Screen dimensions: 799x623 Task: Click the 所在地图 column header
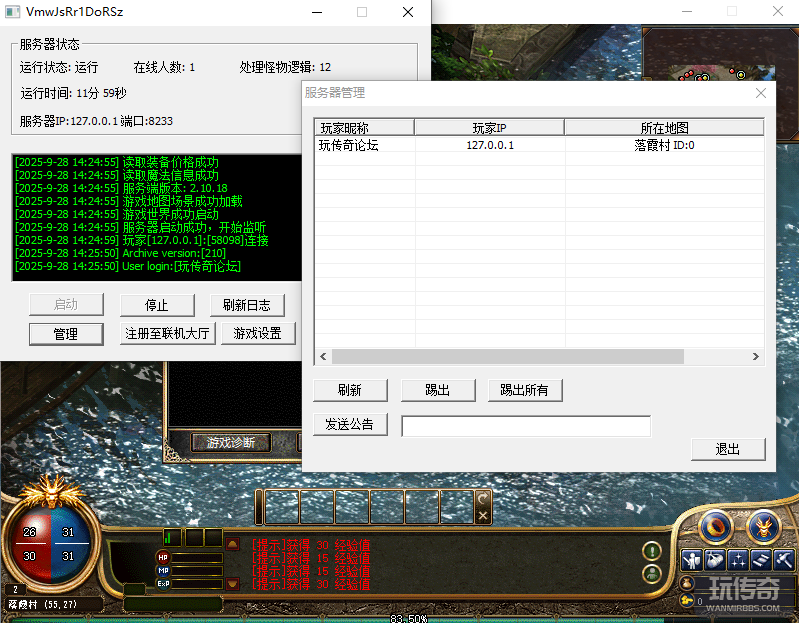pyautogui.click(x=664, y=127)
